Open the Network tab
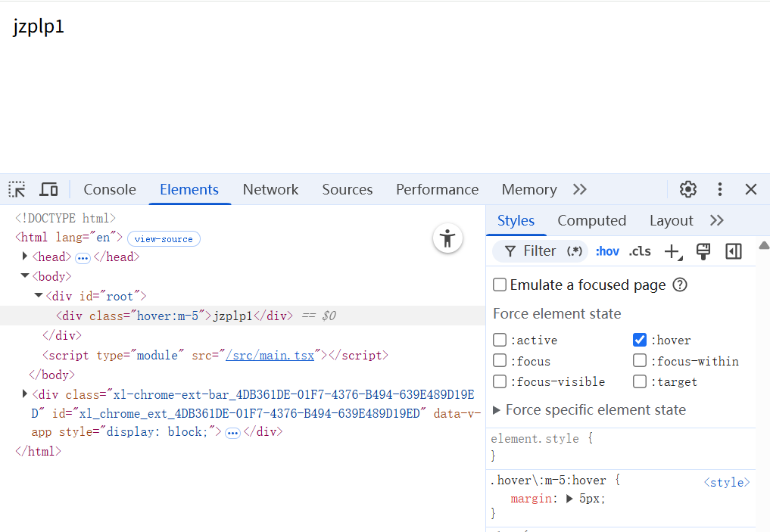Viewport: 770px width, 532px height. coord(270,189)
